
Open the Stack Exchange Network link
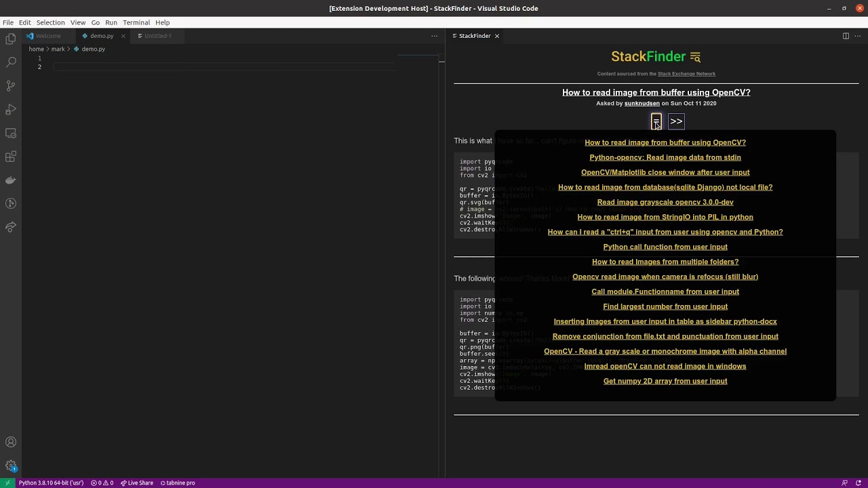686,74
